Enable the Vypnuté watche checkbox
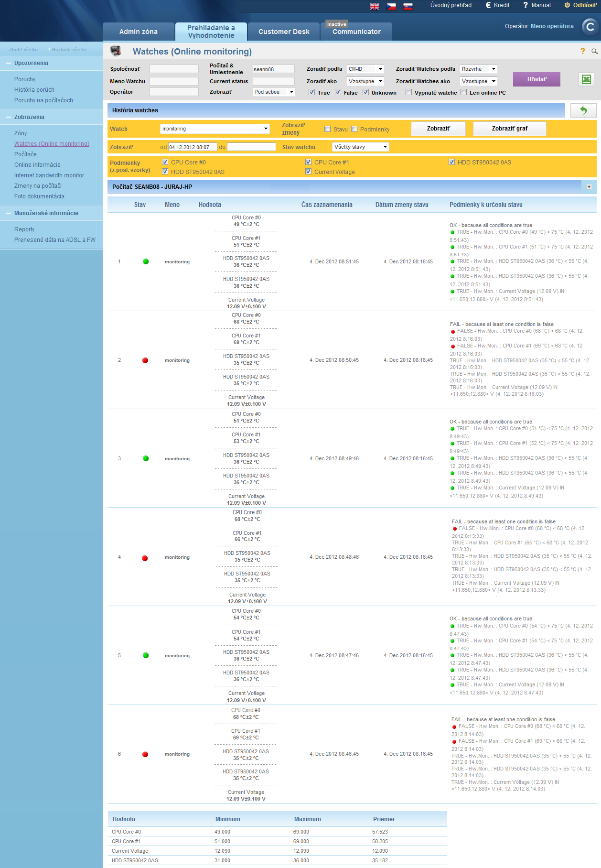 408,92
